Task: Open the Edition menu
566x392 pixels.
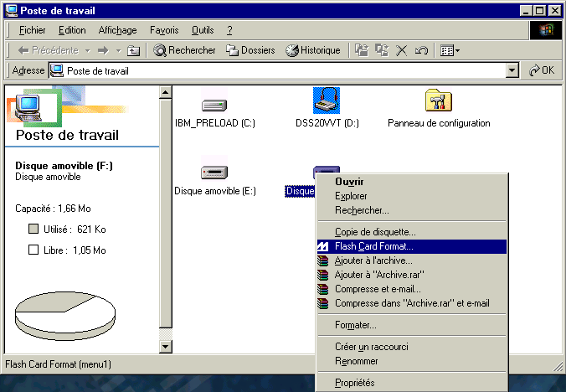Action: (x=72, y=30)
